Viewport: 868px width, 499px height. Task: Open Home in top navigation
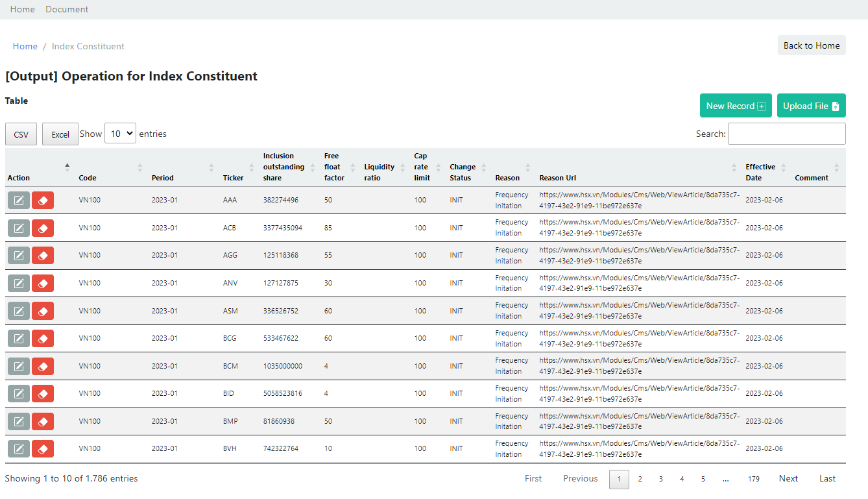(23, 9)
